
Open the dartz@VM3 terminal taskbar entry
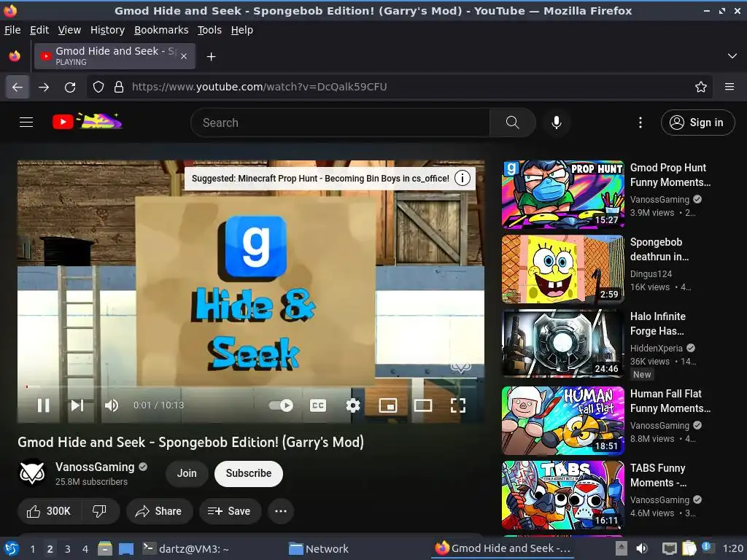click(x=187, y=549)
